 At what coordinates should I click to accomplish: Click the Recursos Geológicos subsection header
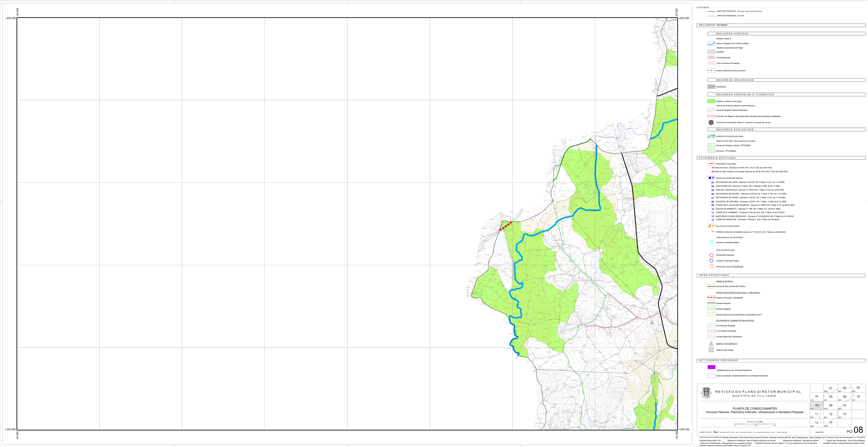click(x=786, y=80)
